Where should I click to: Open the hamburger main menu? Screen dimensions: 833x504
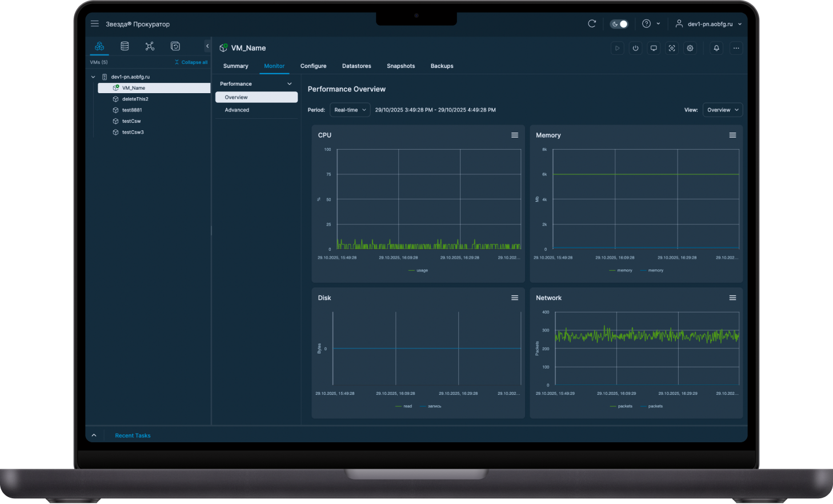click(x=95, y=24)
